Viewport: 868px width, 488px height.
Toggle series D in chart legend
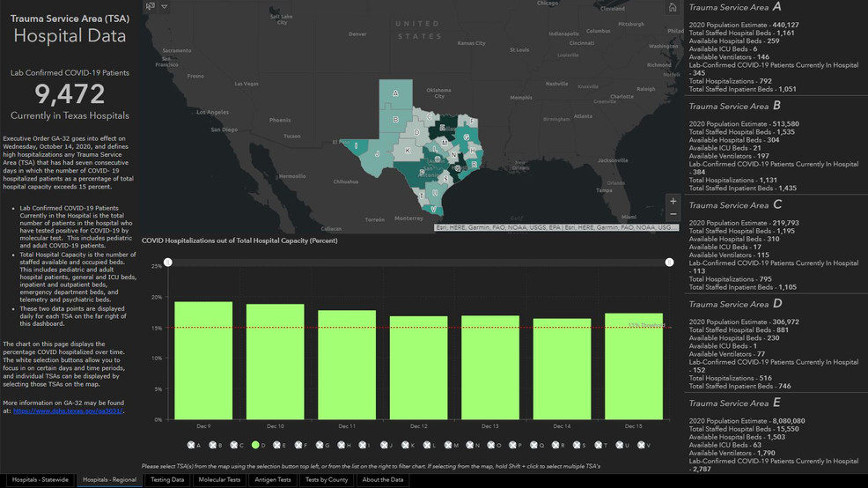click(255, 446)
